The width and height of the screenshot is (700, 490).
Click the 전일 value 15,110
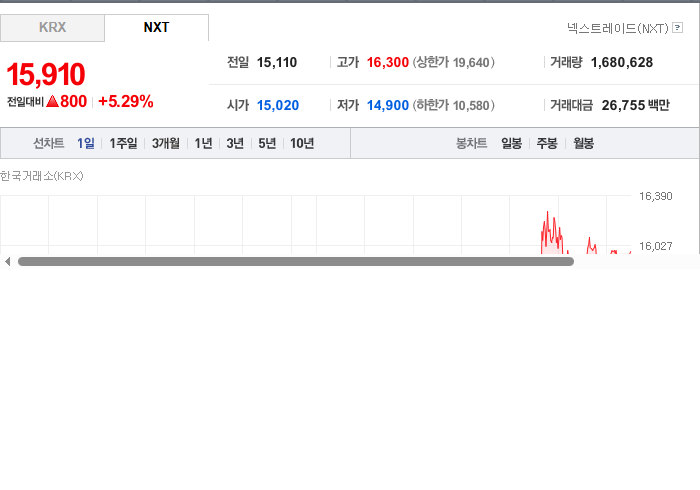pyautogui.click(x=277, y=62)
